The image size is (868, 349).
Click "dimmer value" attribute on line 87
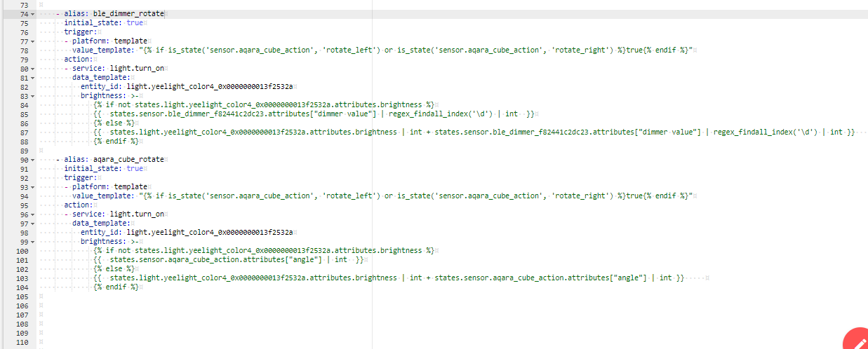pyautogui.click(x=667, y=132)
